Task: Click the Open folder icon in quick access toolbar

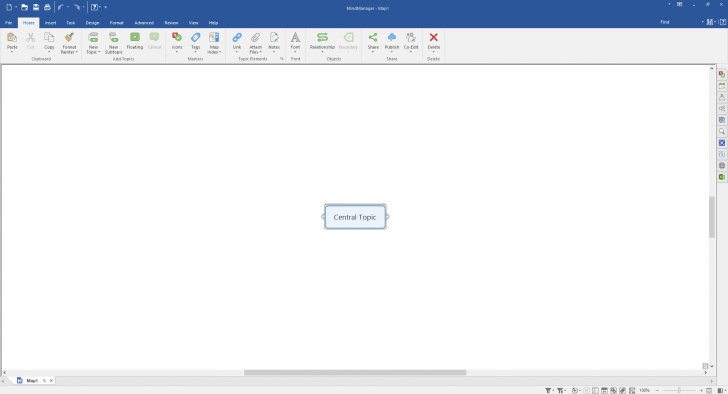Action: click(x=25, y=7)
